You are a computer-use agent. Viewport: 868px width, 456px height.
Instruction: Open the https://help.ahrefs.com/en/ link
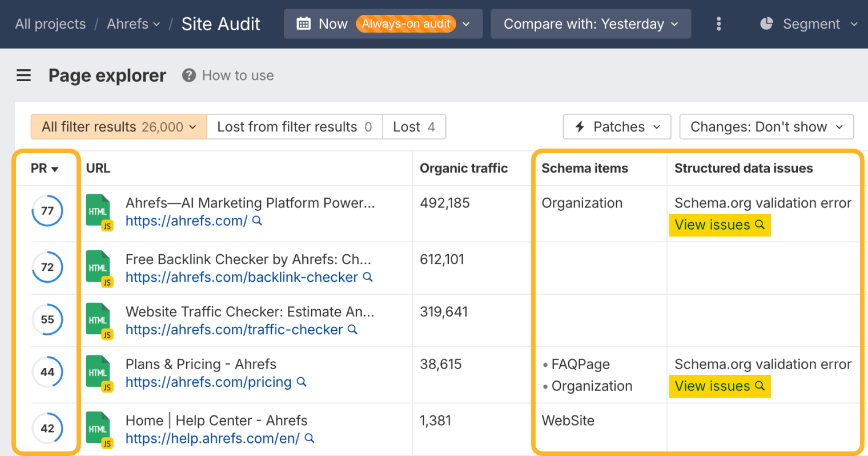(x=212, y=438)
